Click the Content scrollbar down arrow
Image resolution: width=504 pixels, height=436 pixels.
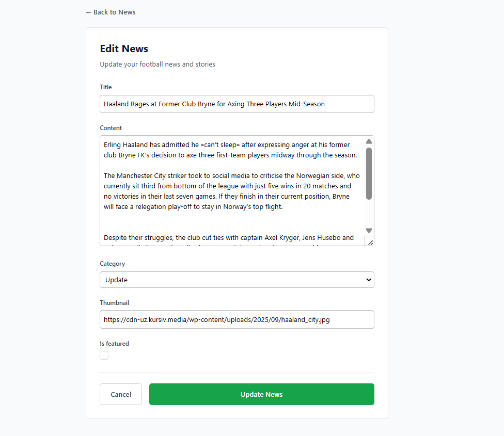(369, 230)
